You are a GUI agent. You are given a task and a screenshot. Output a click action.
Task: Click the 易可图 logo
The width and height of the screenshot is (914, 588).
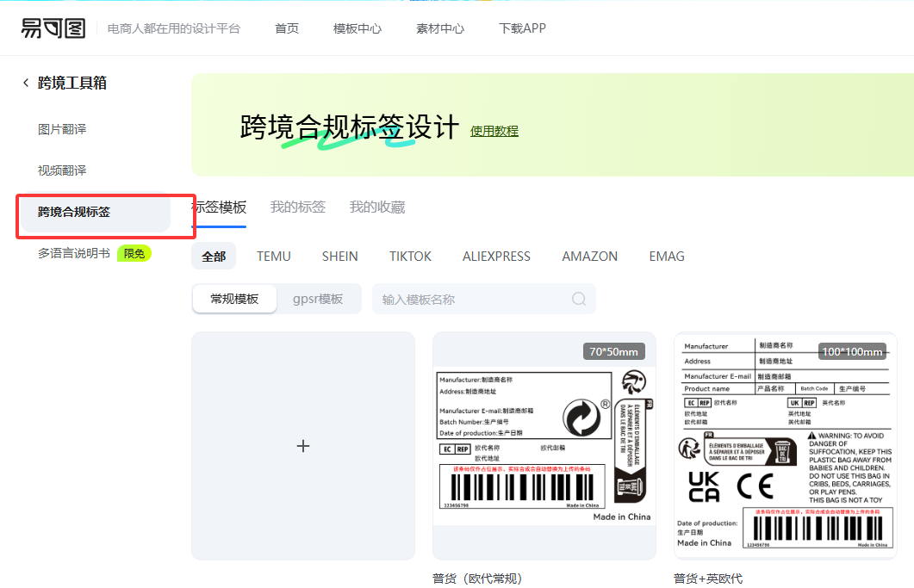[x=53, y=28]
